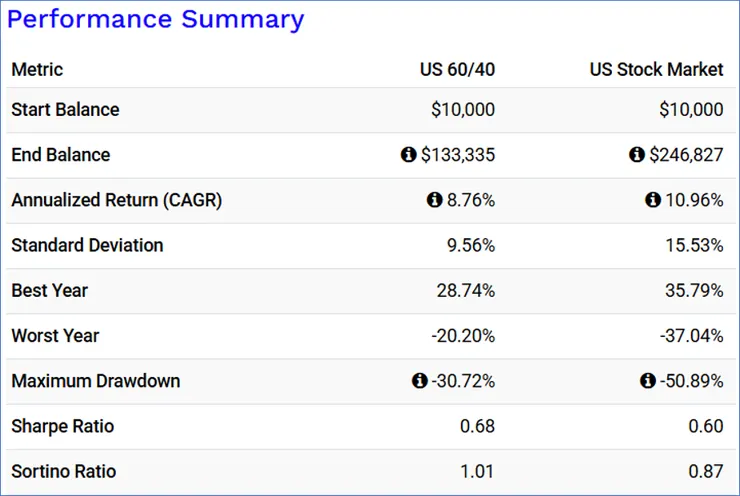Image resolution: width=740 pixels, height=496 pixels.
Task: Open info icon next to 10.96% CAGR
Action: tap(653, 200)
